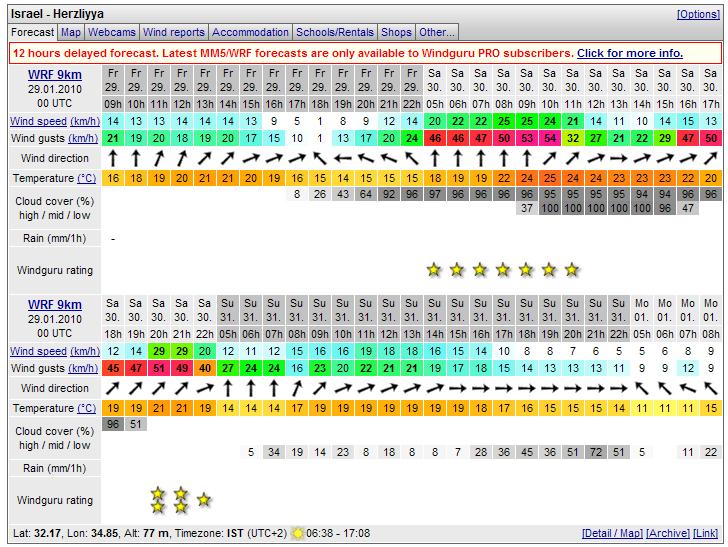
Task: Click sunrise sun icon in footer
Action: coord(297,533)
